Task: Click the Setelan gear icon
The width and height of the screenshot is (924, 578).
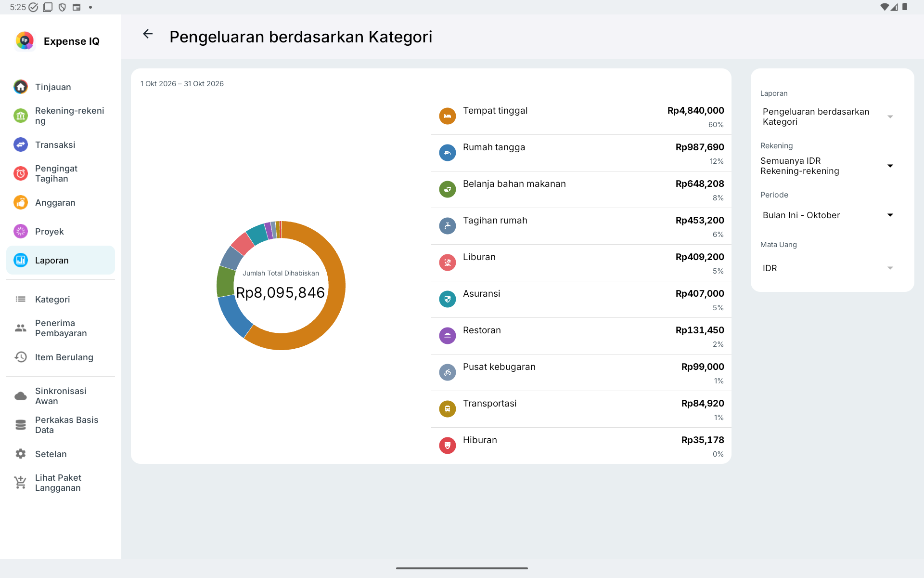Action: (x=21, y=454)
